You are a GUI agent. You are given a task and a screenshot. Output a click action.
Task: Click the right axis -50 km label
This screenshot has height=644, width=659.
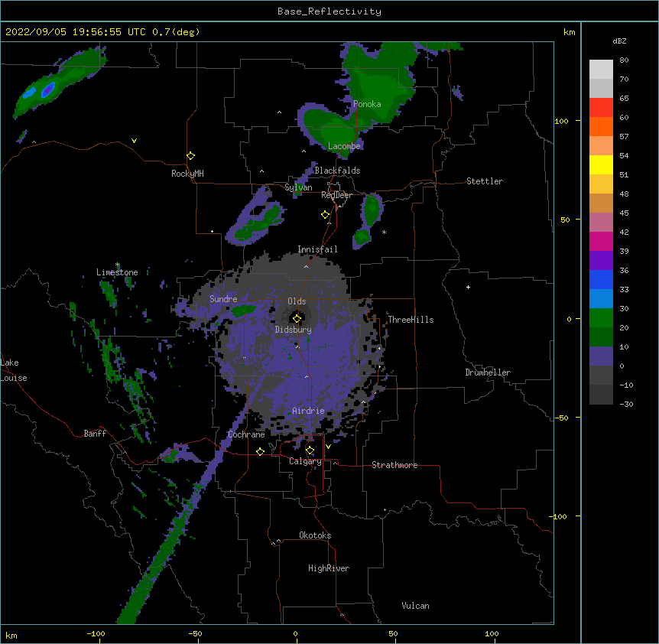[x=561, y=418]
